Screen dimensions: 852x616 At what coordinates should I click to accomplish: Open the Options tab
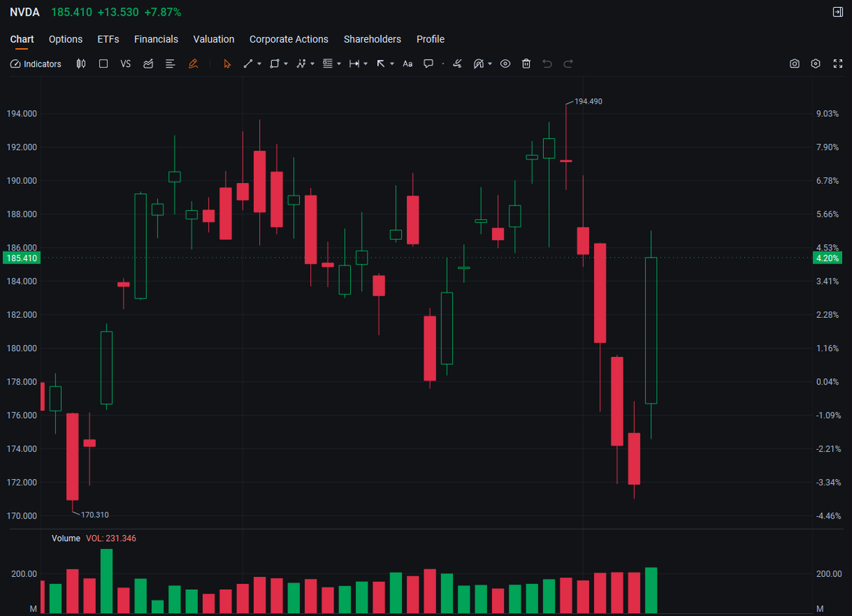click(x=65, y=39)
